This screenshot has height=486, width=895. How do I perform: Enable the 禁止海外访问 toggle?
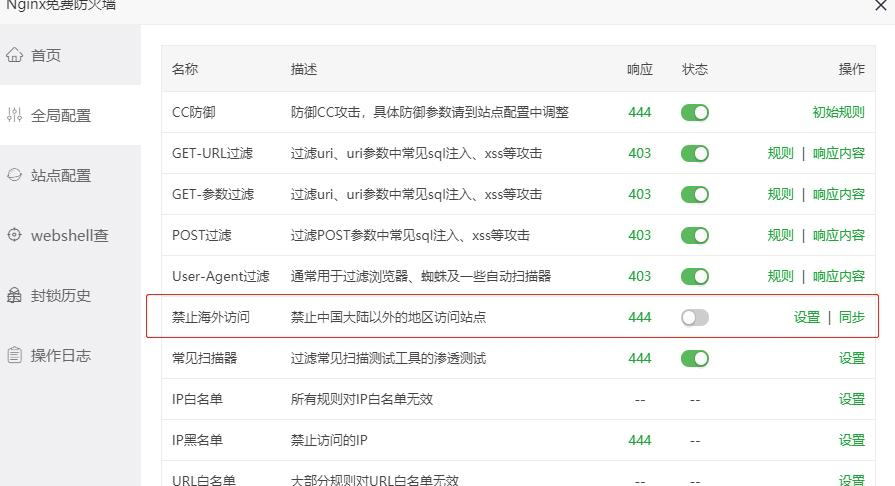click(694, 317)
